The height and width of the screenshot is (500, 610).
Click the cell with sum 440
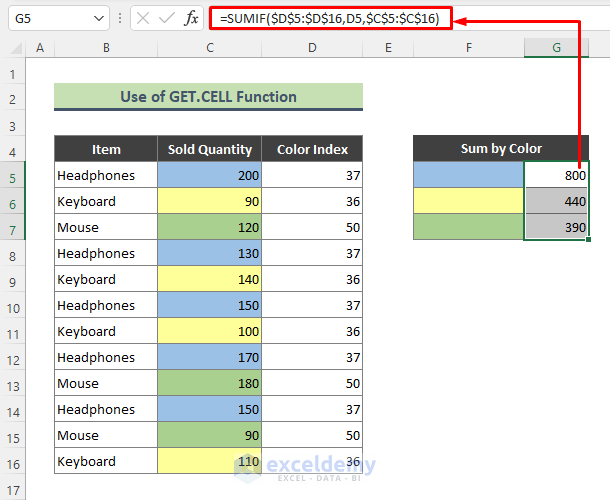tap(556, 201)
